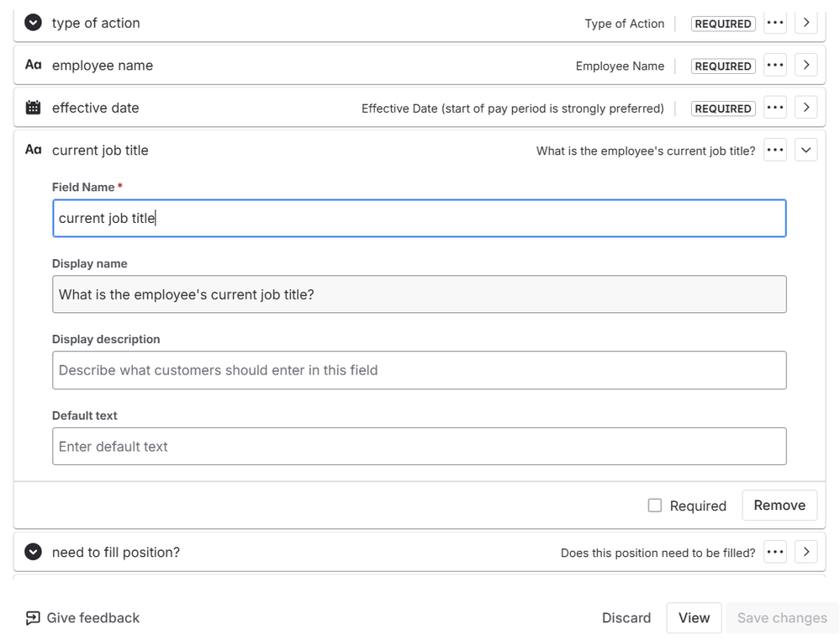Open the more options menu for type of action
Image resolution: width=840 pixels, height=641 pixels.
tap(774, 23)
